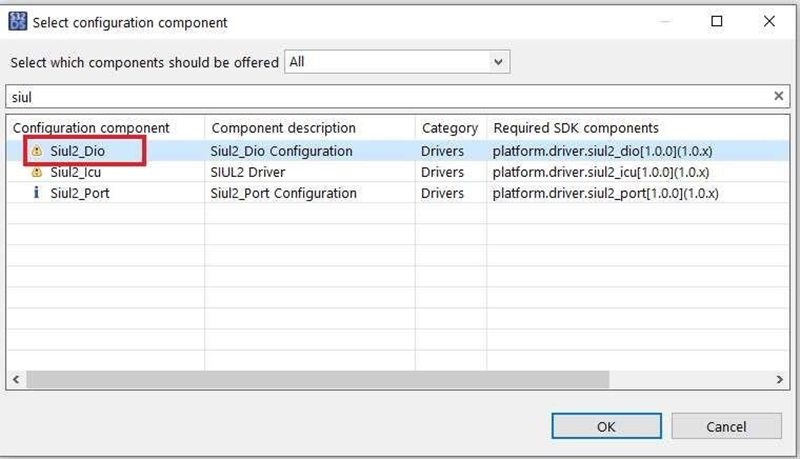800x459 pixels.
Task: Maximize the Select configuration component dialog
Action: click(x=716, y=21)
